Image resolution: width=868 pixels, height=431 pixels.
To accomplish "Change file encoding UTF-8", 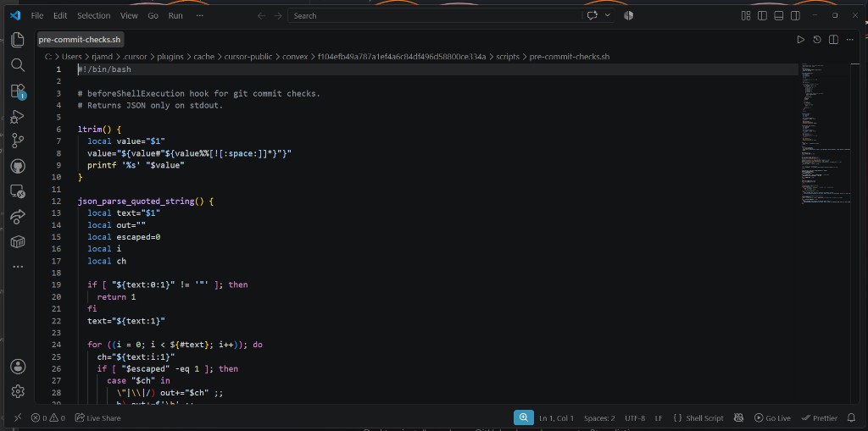I will [635, 417].
